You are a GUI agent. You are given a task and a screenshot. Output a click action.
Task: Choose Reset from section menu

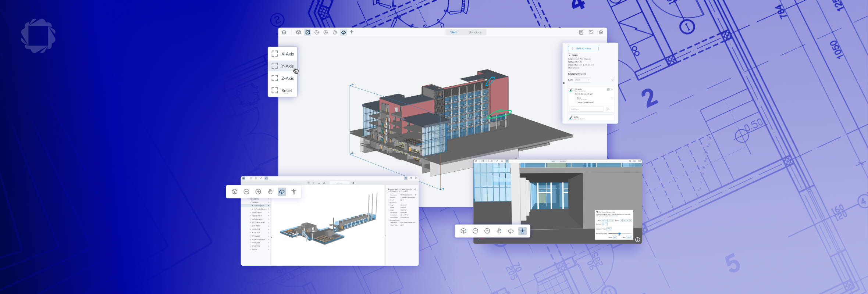point(282,90)
